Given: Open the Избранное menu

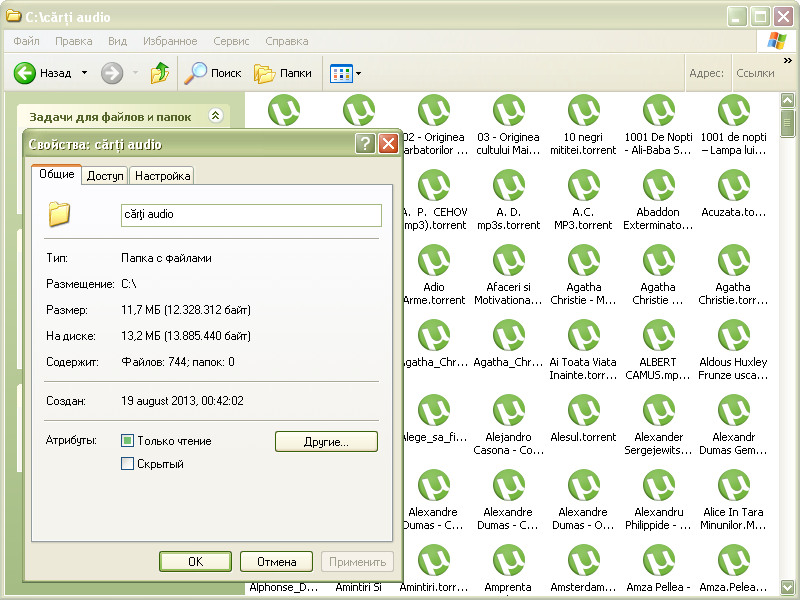Looking at the screenshot, I should [x=170, y=41].
